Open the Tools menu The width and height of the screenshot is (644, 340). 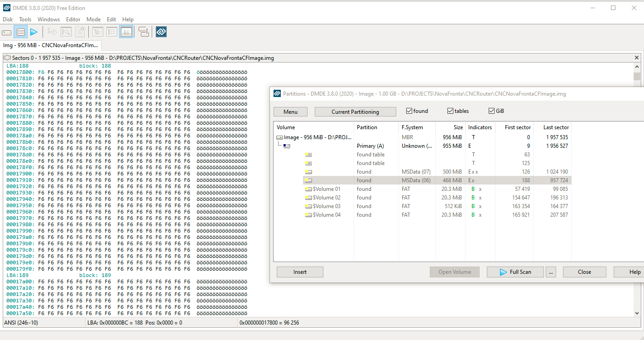pos(25,19)
